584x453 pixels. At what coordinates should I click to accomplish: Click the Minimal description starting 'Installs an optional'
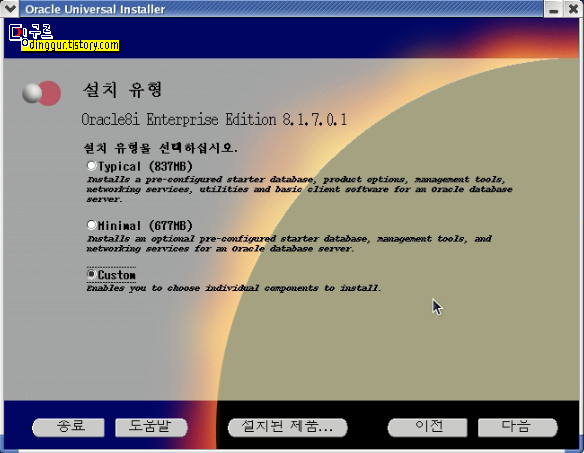point(289,244)
